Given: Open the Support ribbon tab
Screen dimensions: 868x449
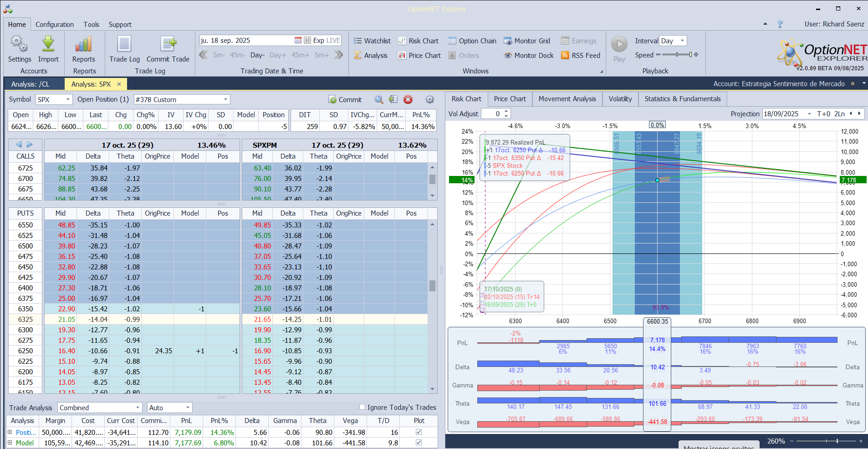Looking at the screenshot, I should pos(120,25).
